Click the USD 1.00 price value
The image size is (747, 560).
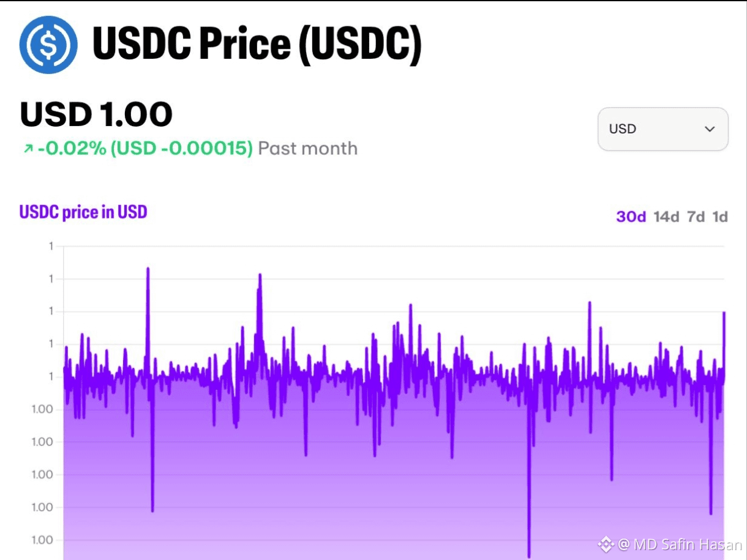(96, 114)
